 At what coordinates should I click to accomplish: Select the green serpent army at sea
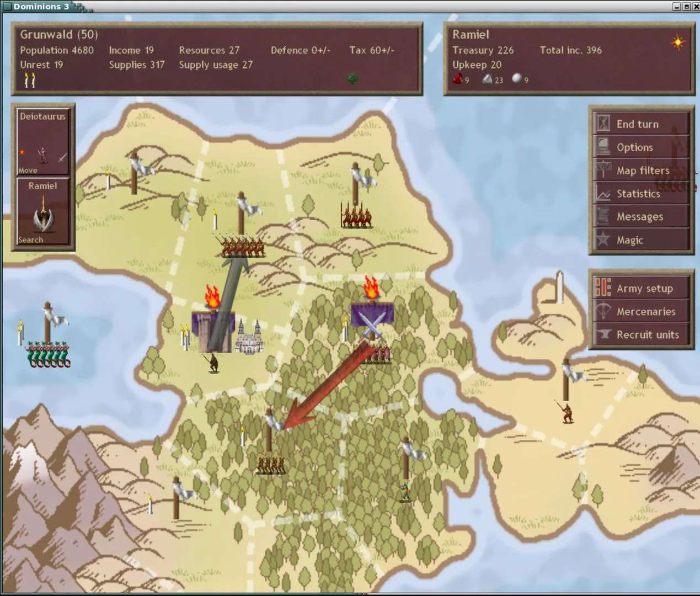(49, 355)
